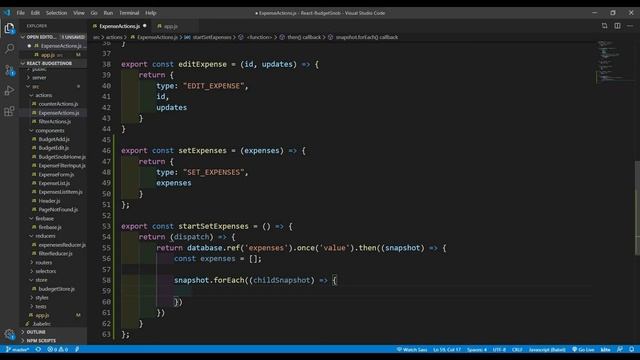Click the .babelrc file icon

(28, 324)
